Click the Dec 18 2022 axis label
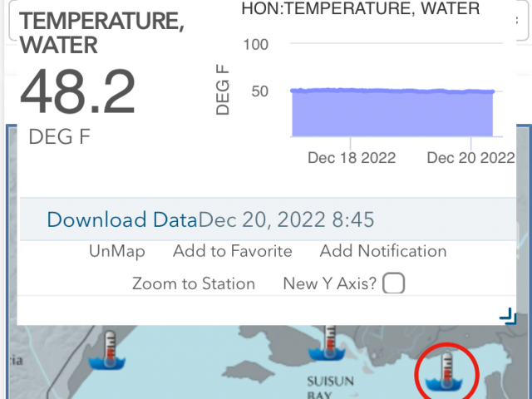The height and width of the screenshot is (399, 532). [352, 158]
